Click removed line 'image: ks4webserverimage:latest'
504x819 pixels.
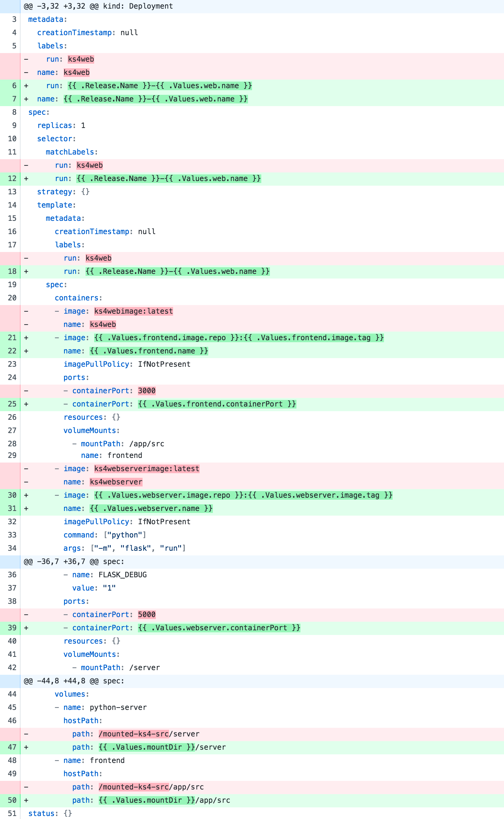pos(262,469)
